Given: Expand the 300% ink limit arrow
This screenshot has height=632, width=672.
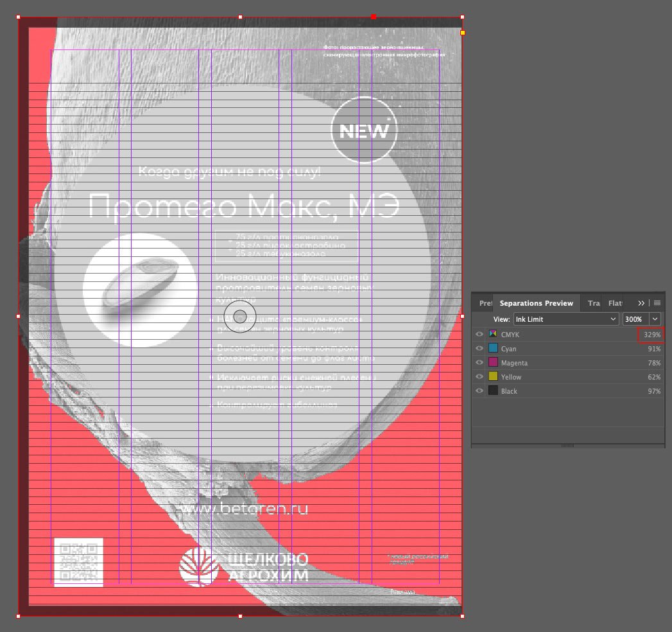Looking at the screenshot, I should click(655, 319).
